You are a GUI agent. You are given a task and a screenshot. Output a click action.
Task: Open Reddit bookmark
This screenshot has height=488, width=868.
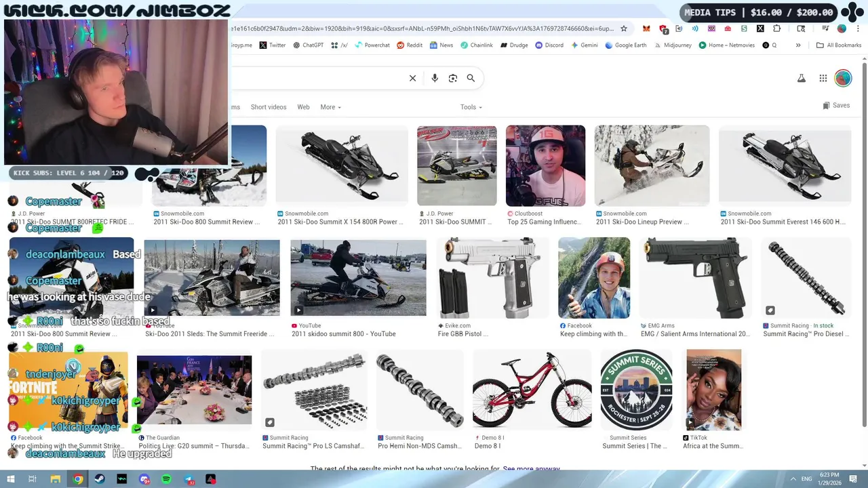(x=410, y=45)
